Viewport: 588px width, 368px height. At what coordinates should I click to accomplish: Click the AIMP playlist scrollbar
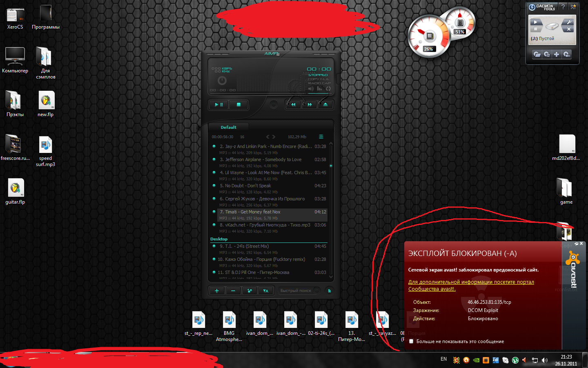tap(331, 211)
